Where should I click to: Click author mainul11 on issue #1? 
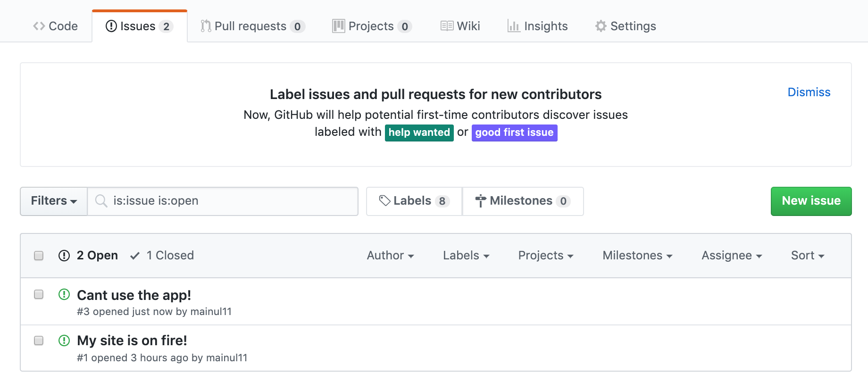pyautogui.click(x=226, y=358)
